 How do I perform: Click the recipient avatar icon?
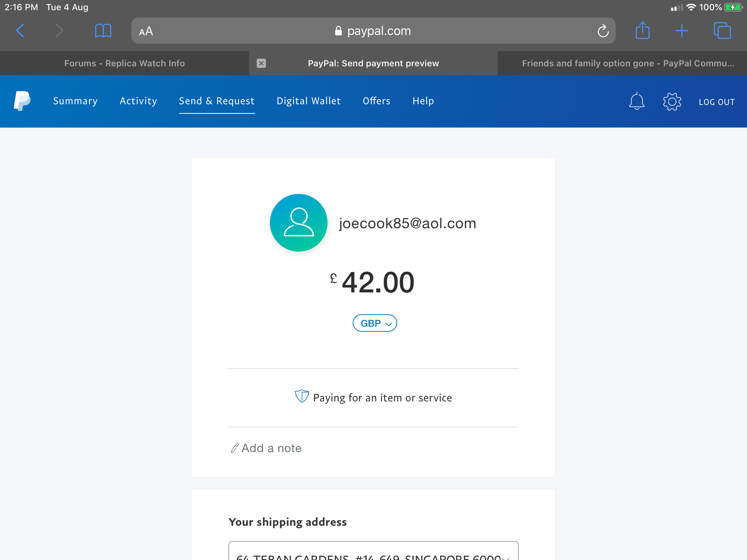pos(299,223)
